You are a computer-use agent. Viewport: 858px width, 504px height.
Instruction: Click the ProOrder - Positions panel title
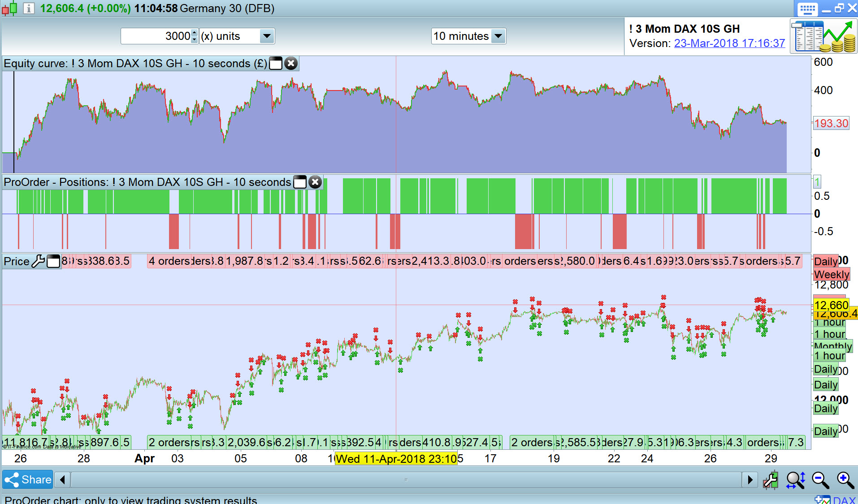pyautogui.click(x=147, y=182)
